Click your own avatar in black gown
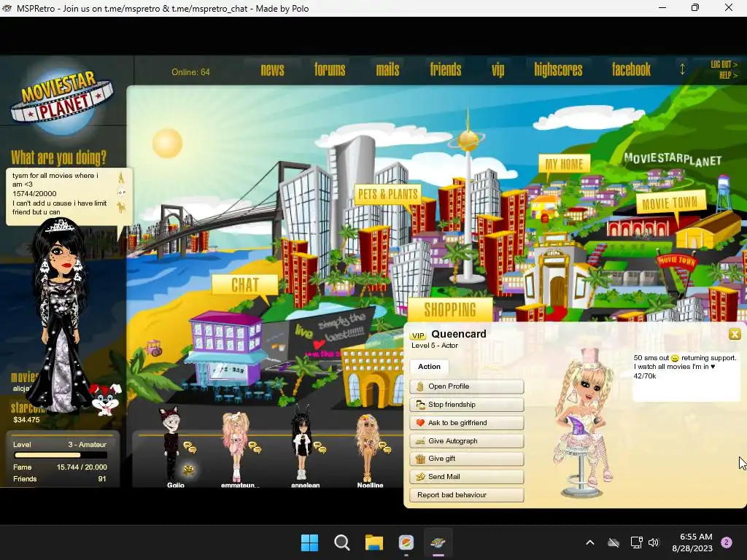747x560 pixels. (x=61, y=314)
